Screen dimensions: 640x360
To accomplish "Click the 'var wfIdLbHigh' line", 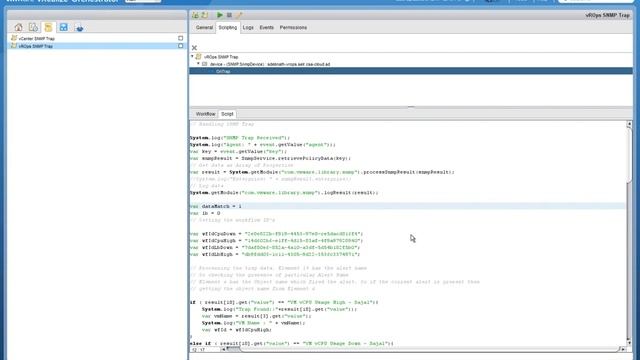I will [275, 254].
